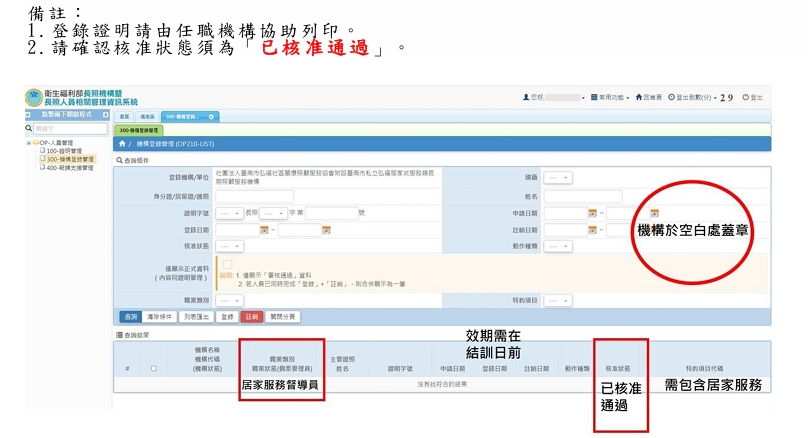The image size is (808, 438).
Task: Expand the 國籍 dropdown
Action: pyautogui.click(x=558, y=178)
